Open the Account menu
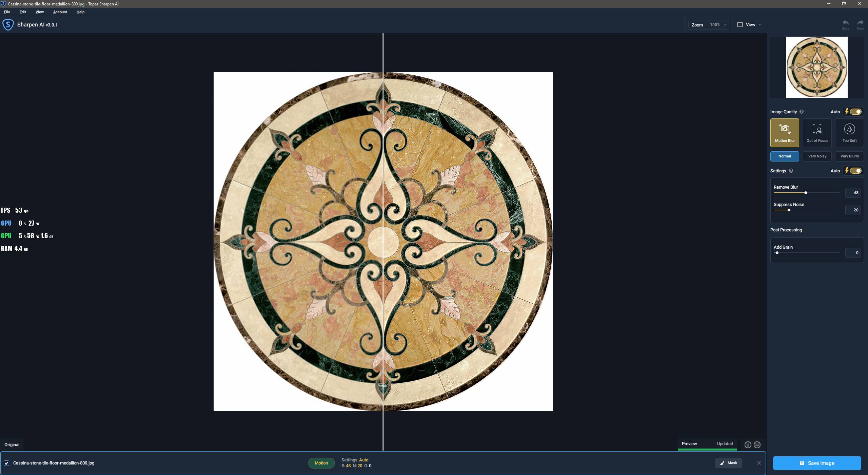Screen dimensions: 868x475 tap(60, 12)
